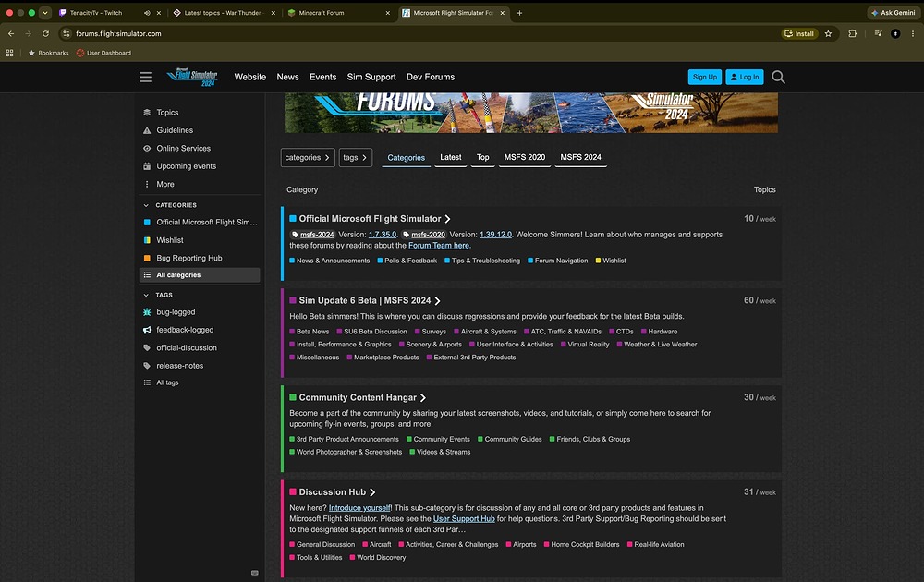Open the hamburger sidebar menu
924x582 pixels.
146,78
